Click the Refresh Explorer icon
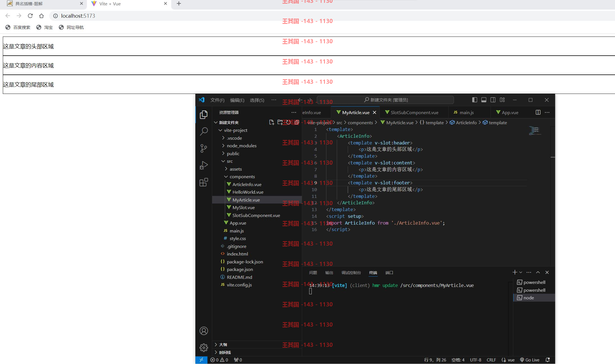The height and width of the screenshot is (364, 615). (288, 122)
